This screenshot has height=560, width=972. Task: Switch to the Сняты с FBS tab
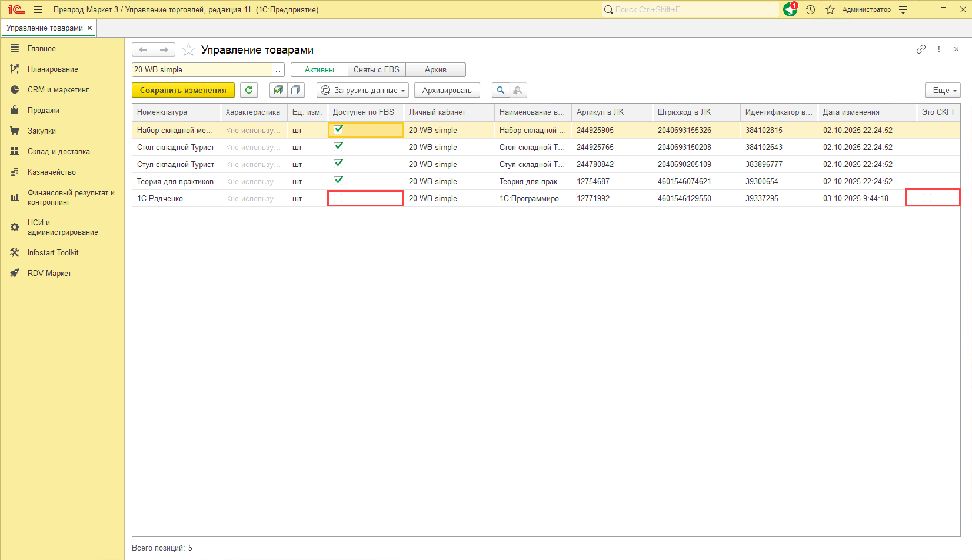click(377, 70)
